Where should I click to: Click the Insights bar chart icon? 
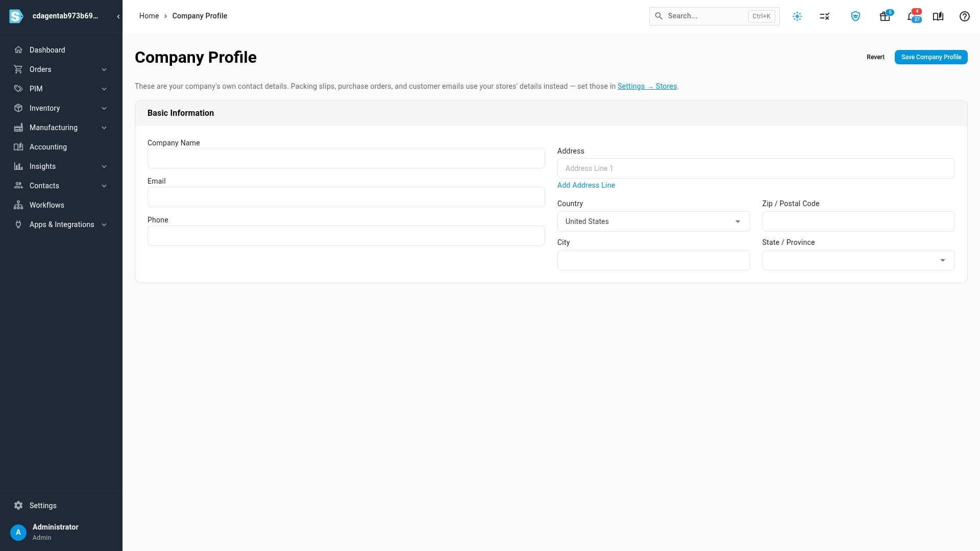coord(18,166)
